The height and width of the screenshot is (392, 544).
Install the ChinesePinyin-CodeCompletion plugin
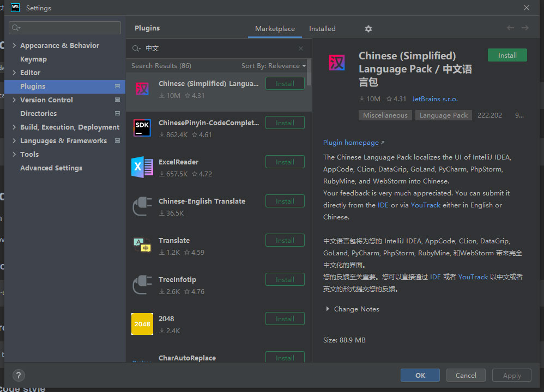coord(285,122)
